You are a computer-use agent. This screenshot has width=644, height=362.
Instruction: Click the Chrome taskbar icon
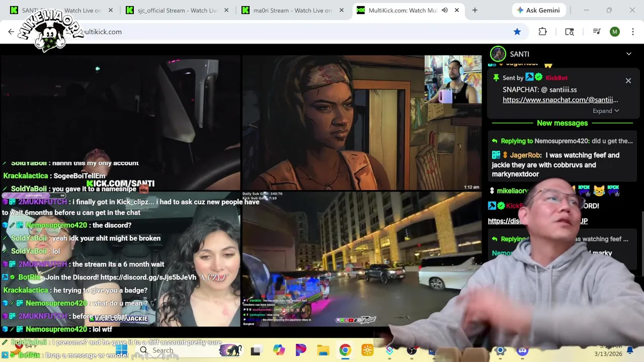point(345,350)
